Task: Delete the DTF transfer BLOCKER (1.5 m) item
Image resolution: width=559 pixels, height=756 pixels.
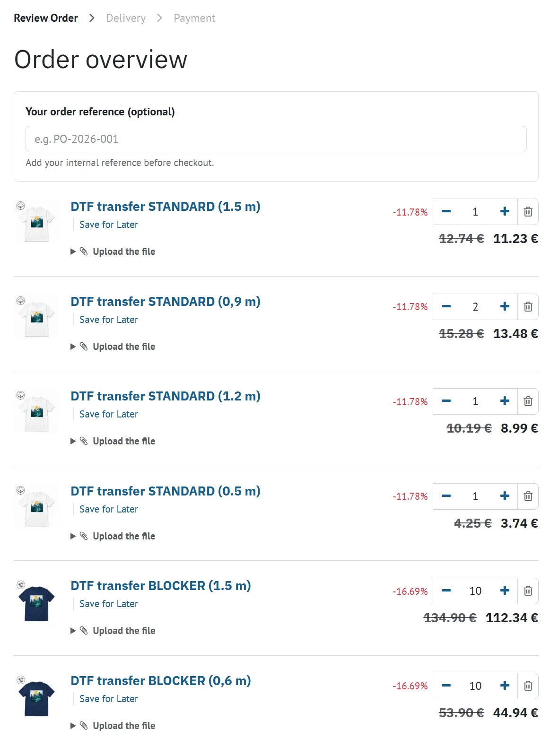Action: click(528, 591)
